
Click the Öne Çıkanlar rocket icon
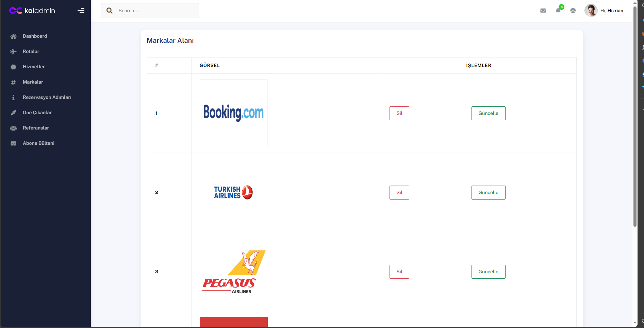click(x=13, y=113)
